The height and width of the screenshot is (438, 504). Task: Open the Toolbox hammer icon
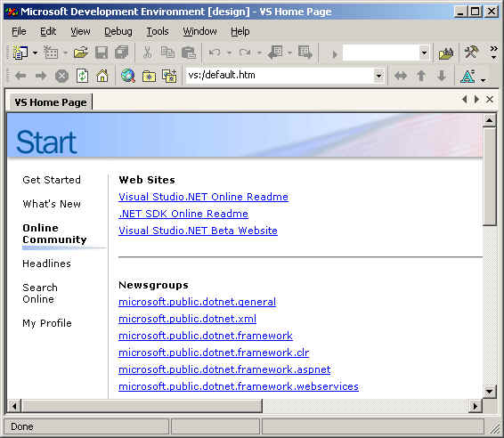click(470, 53)
